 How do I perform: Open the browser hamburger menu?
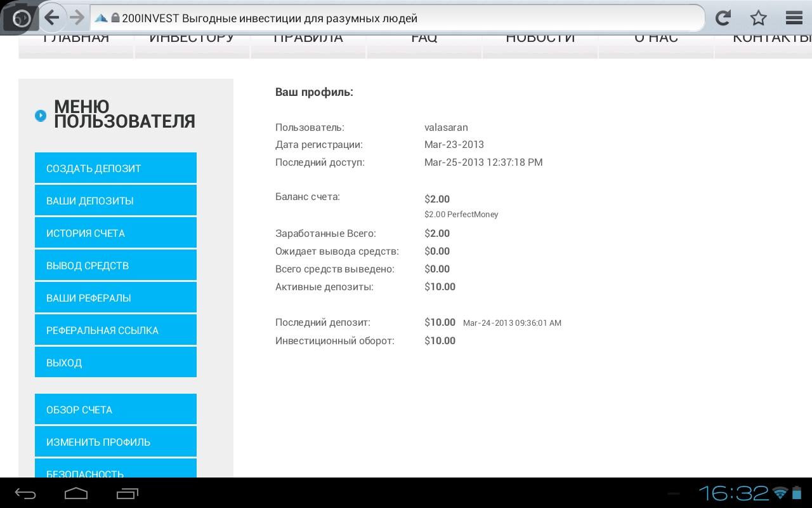794,18
